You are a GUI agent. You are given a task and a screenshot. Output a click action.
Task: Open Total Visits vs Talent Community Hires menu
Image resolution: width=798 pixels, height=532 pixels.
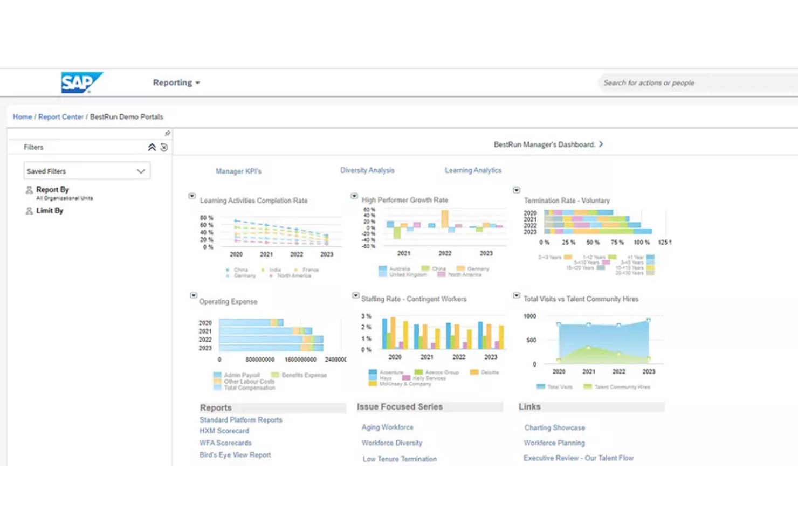(x=517, y=295)
